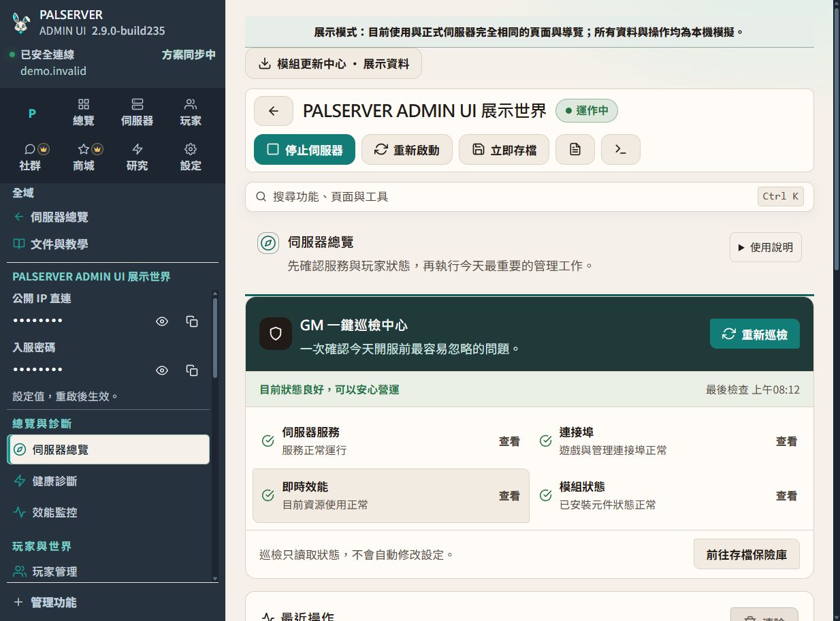View details for 連接埠
The height and width of the screenshot is (621, 840).
pos(786,441)
